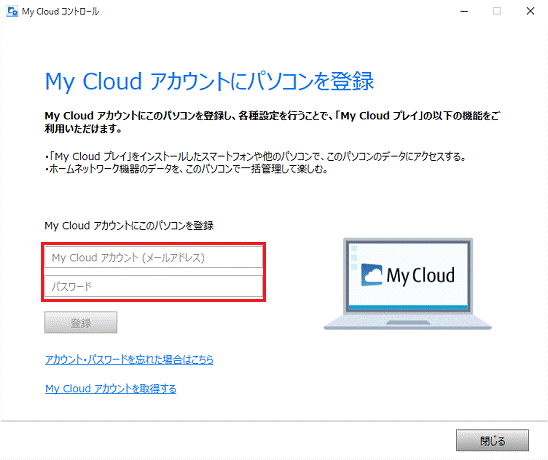Click the bold paragraph about My Cloud プレイ functions
Image resolution: width=548 pixels, height=460 pixels.
click(x=272, y=122)
